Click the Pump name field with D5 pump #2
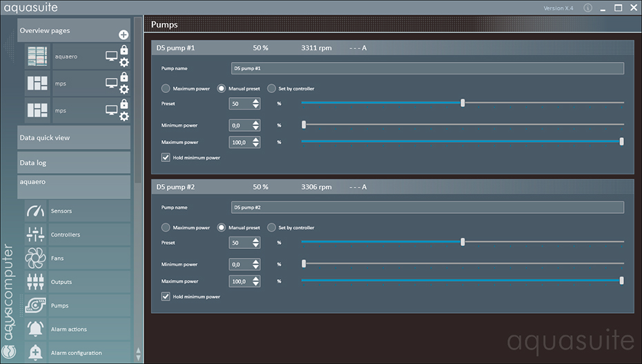Screen dimensions: 642x364 point(427,208)
